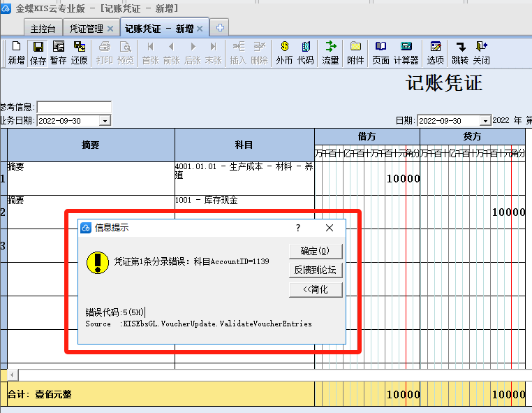The width and height of the screenshot is (532, 413).
Task: Open the 代码 code lookup icon
Action: [x=306, y=53]
